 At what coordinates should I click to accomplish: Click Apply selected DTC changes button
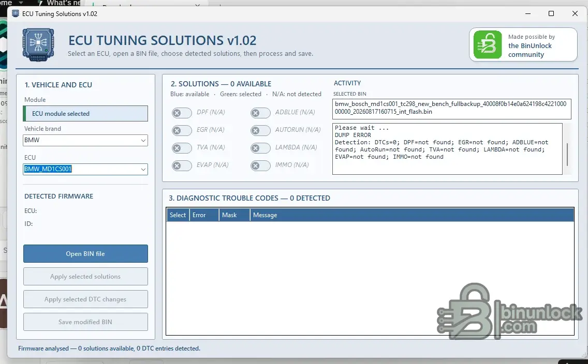coord(85,299)
